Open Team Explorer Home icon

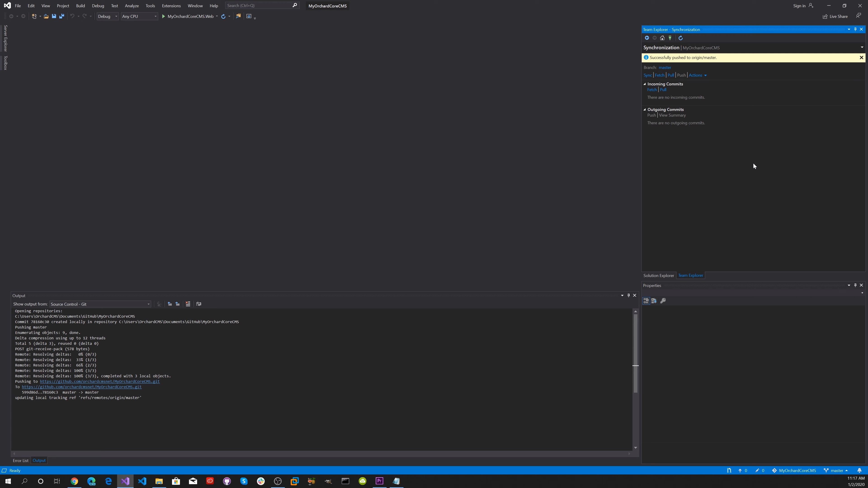pos(662,38)
